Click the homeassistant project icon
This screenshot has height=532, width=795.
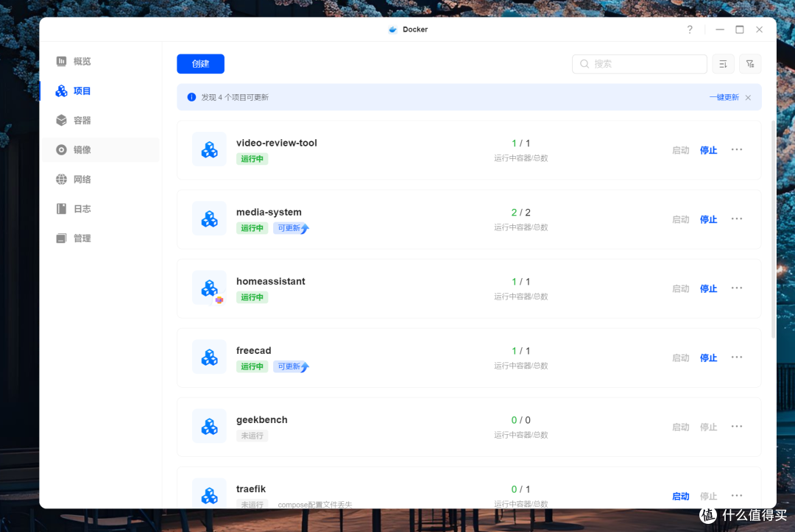coord(209,288)
